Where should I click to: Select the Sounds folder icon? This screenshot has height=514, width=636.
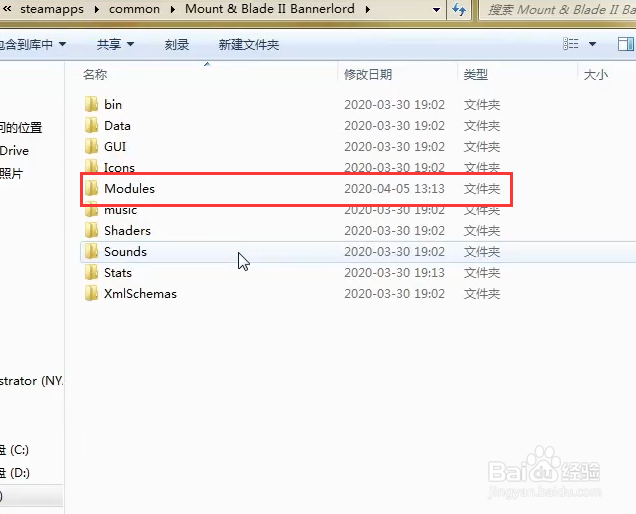click(x=92, y=252)
